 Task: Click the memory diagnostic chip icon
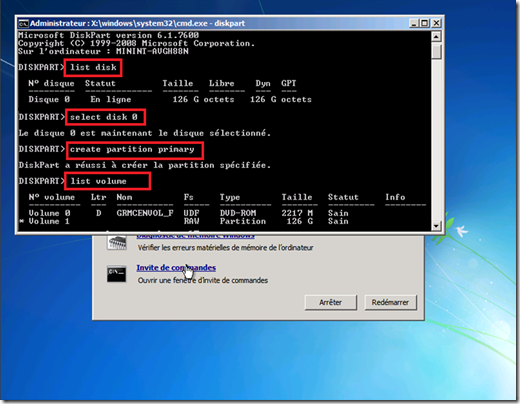(x=116, y=242)
